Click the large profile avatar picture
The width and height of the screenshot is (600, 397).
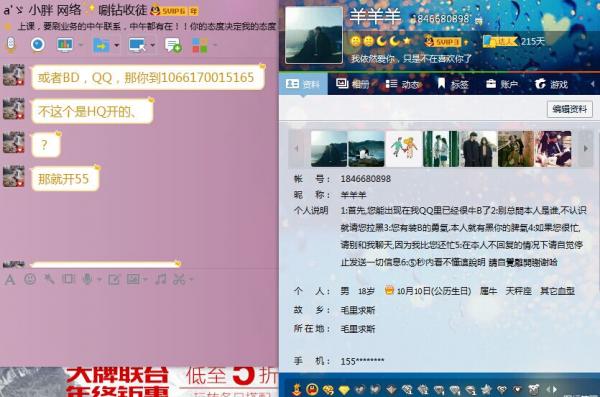point(314,35)
